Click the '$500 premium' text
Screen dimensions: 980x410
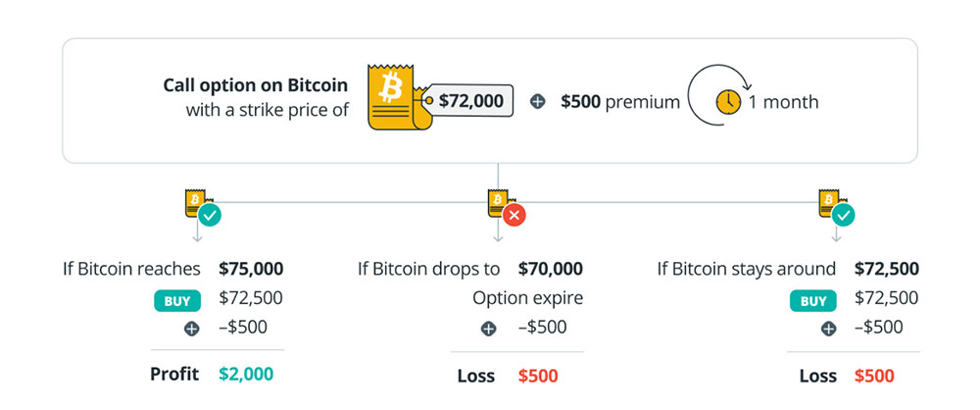pyautogui.click(x=619, y=102)
